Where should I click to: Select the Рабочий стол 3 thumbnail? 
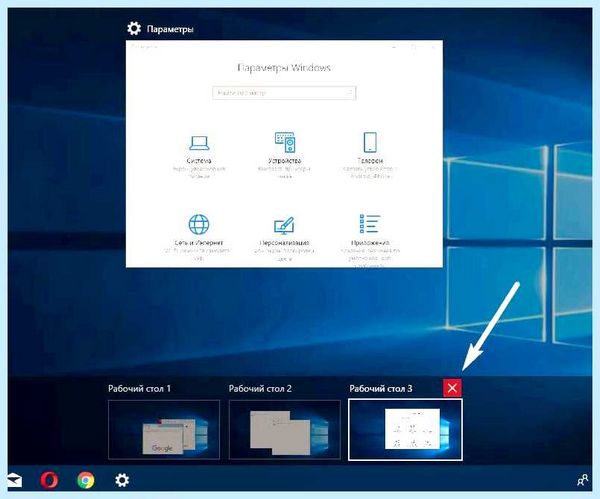[405, 429]
